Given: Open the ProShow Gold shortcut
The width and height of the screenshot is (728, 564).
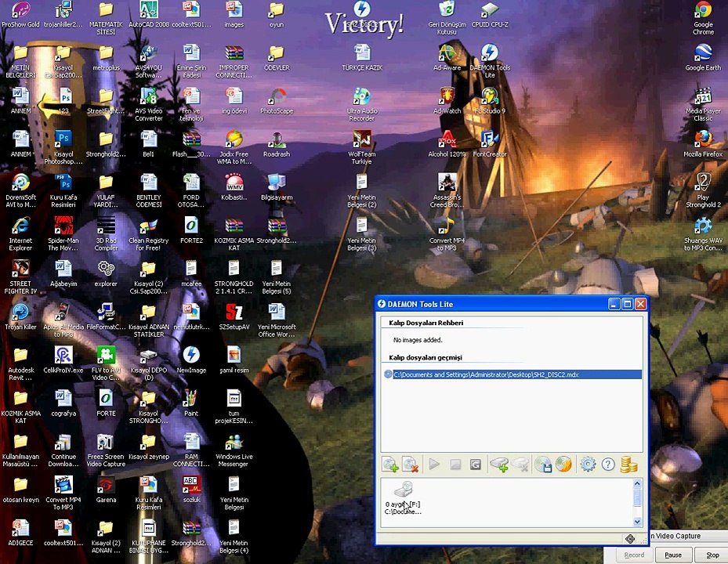Looking at the screenshot, I should (x=20, y=15).
